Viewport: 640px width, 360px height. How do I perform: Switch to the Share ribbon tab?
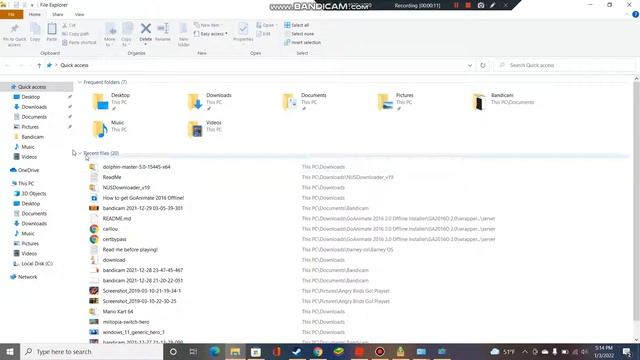point(58,14)
